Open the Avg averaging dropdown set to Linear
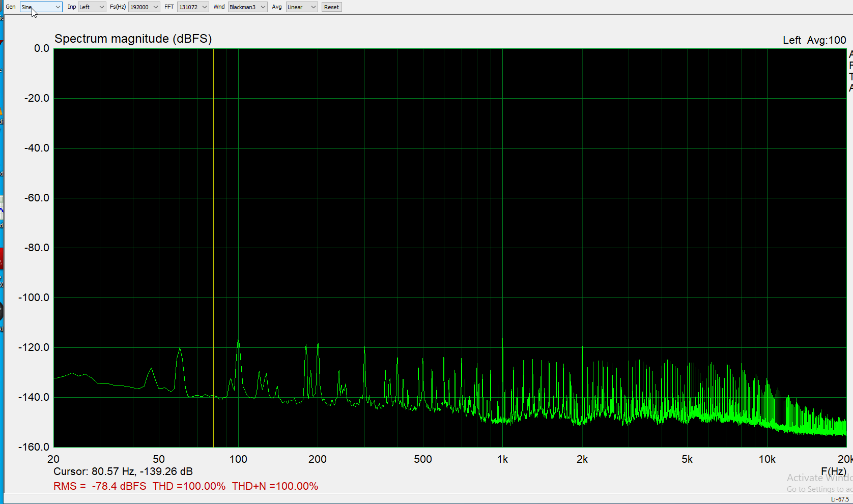The width and height of the screenshot is (853, 504). click(302, 7)
